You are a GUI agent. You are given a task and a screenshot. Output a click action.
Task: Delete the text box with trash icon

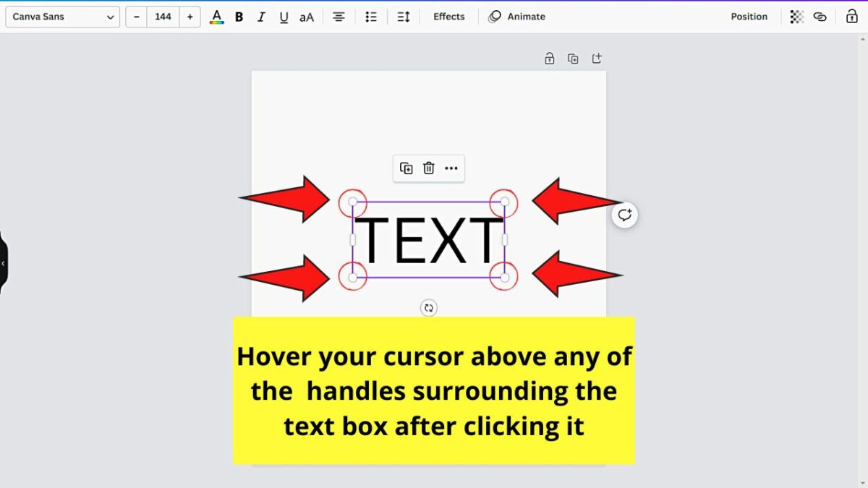click(428, 168)
